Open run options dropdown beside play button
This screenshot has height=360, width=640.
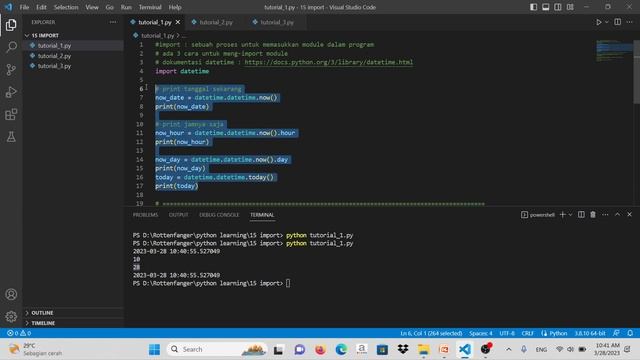point(607,22)
